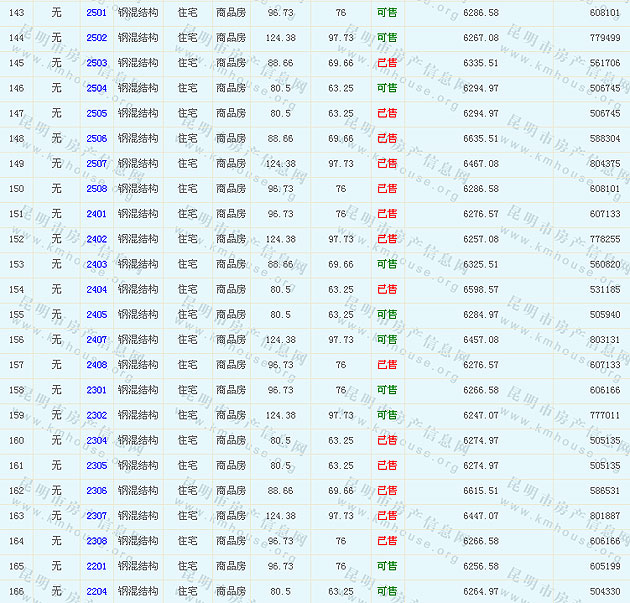Screen dimensions: 630x603
Task: Open the 2405 room link
Action: [97, 315]
